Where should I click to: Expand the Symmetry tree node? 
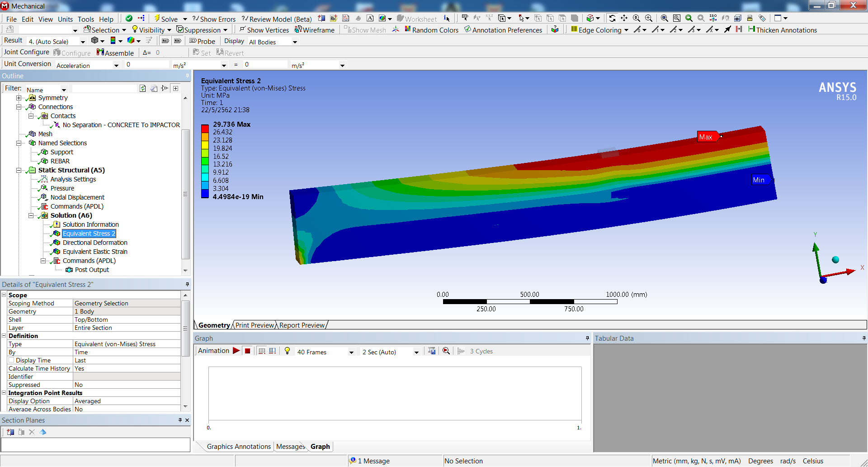(19, 98)
